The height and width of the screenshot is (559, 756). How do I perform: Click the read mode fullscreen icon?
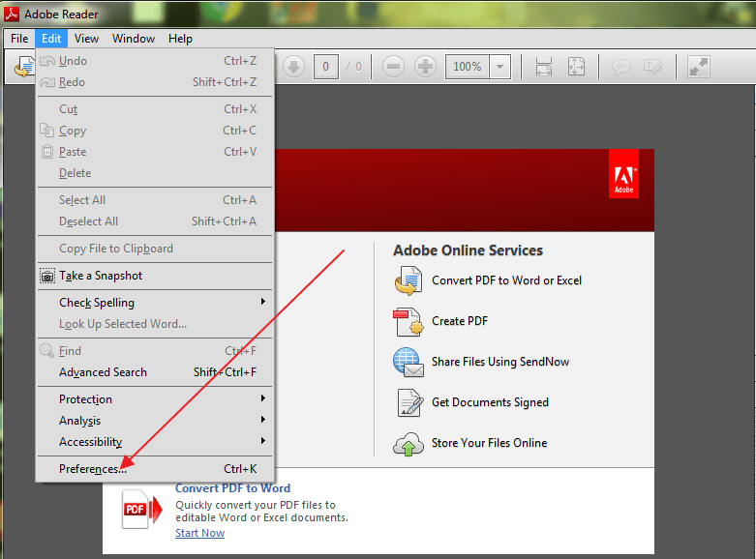(699, 67)
